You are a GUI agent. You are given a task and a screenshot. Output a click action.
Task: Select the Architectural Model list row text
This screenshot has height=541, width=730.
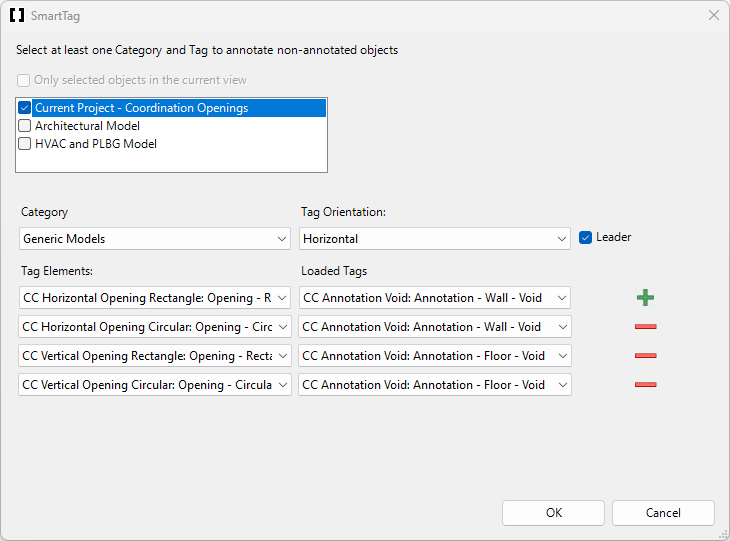(x=88, y=126)
